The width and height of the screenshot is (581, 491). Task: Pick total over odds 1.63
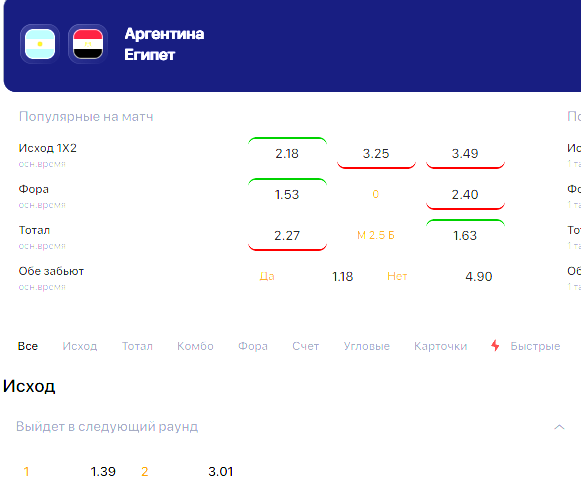pyautogui.click(x=465, y=235)
